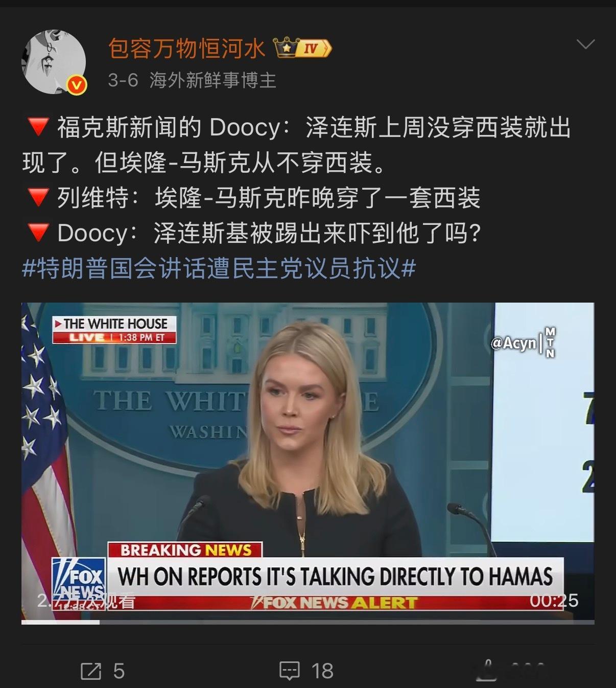Open the poster's circular profile avatar
The width and height of the screenshot is (616, 688).
point(54,62)
